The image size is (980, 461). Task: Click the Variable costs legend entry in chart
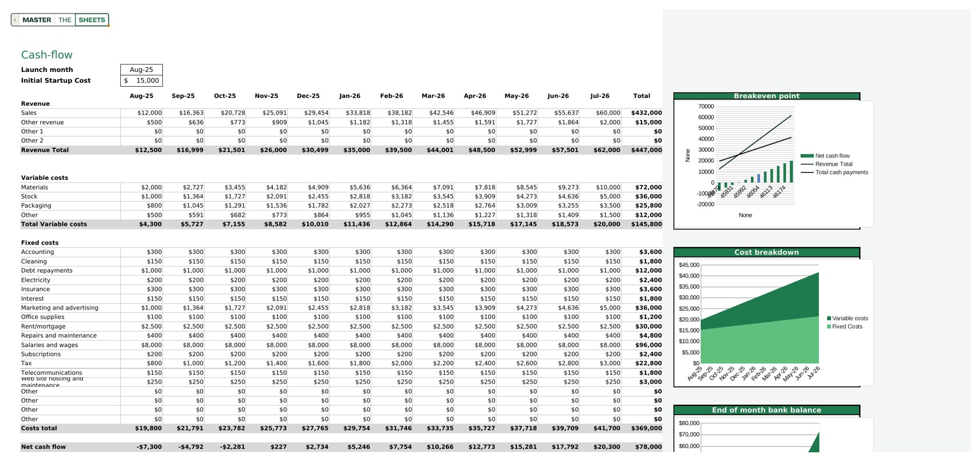point(848,318)
